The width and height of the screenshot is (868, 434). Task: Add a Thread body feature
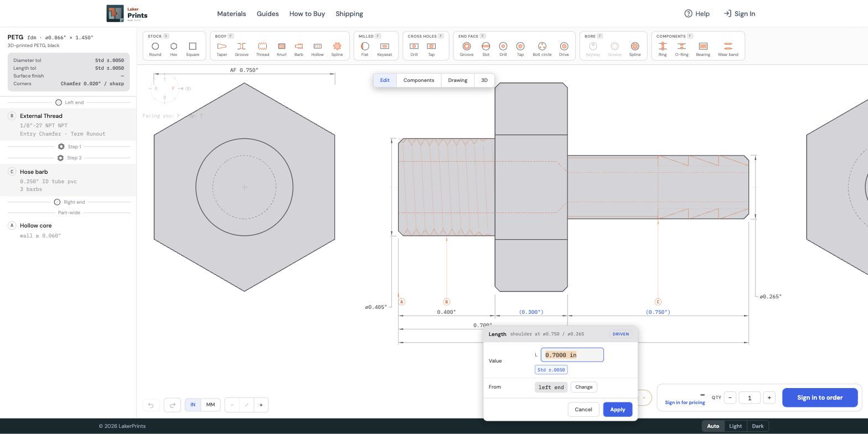262,49
